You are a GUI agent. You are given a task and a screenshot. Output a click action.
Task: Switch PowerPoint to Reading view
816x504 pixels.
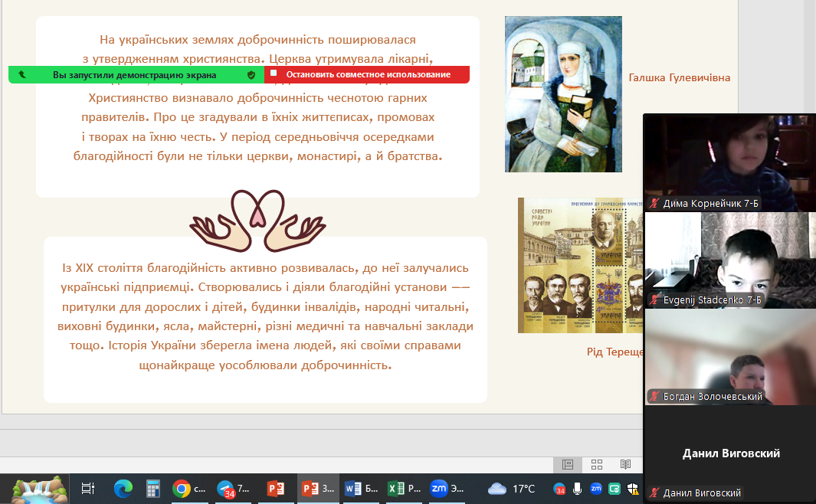click(x=625, y=464)
